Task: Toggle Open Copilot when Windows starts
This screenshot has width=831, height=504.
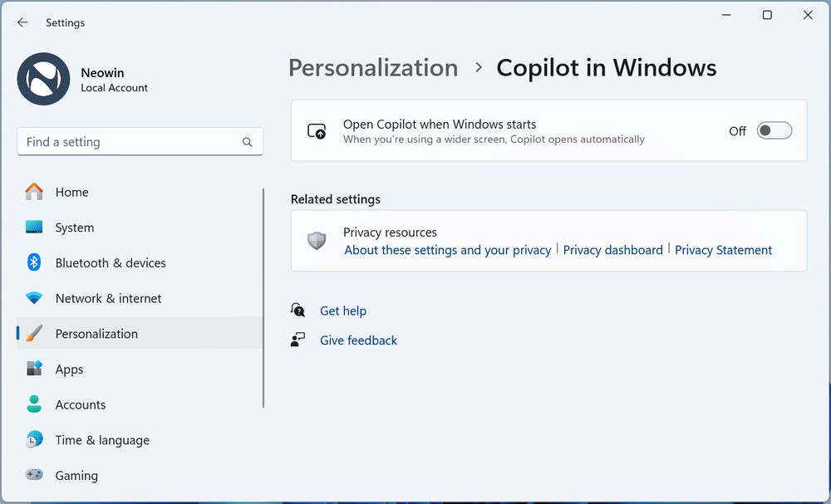Action: (x=774, y=131)
